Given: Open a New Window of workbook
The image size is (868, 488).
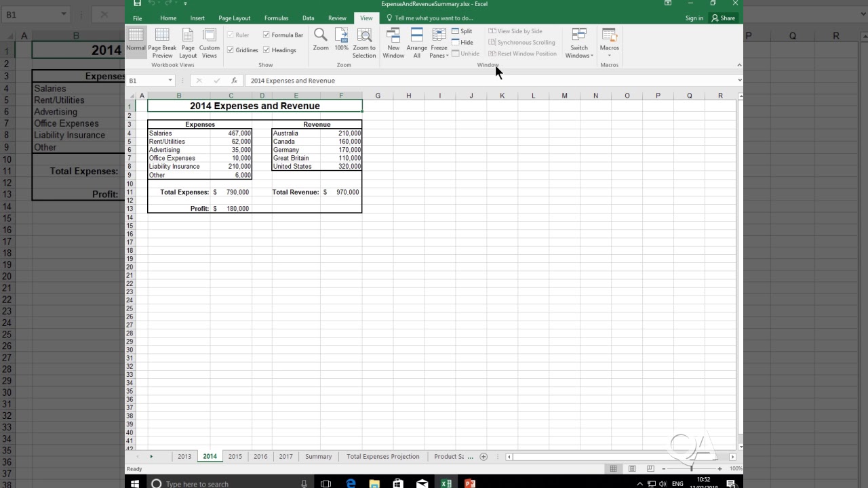Looking at the screenshot, I should point(393,43).
